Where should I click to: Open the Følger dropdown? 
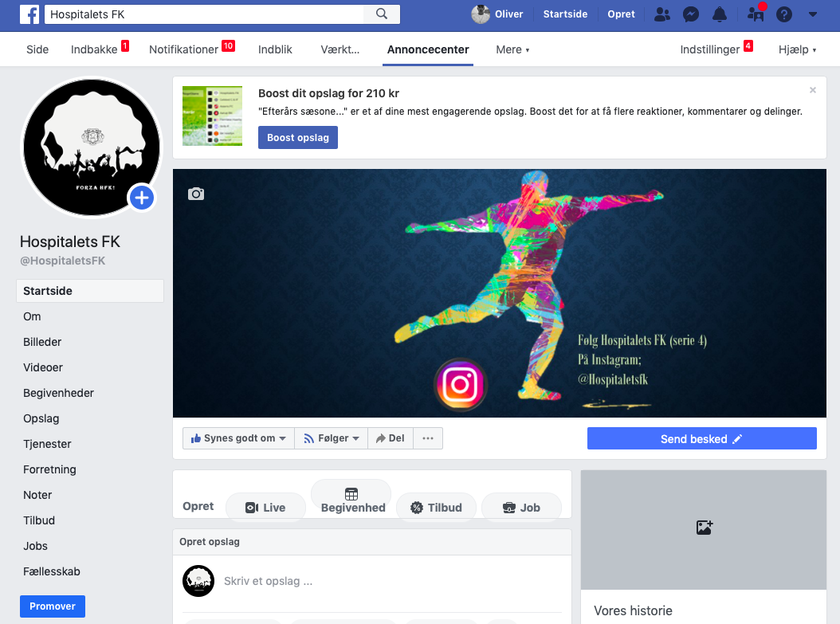331,438
